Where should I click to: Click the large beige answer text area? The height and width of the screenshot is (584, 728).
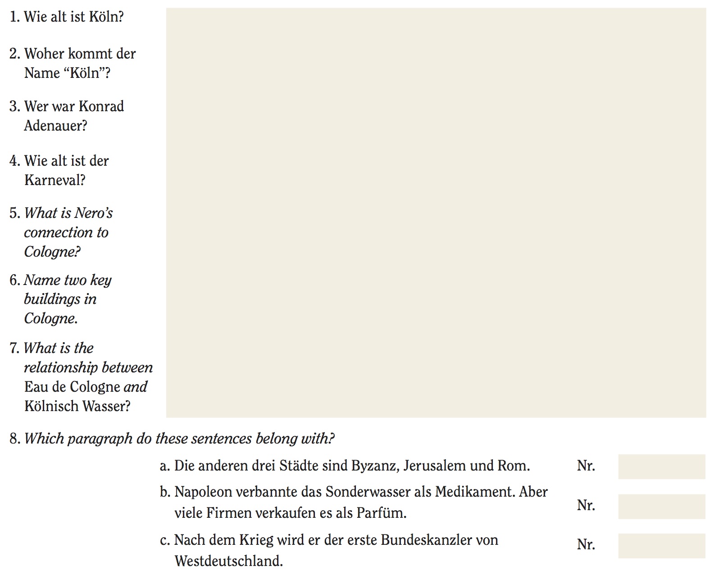pyautogui.click(x=436, y=213)
